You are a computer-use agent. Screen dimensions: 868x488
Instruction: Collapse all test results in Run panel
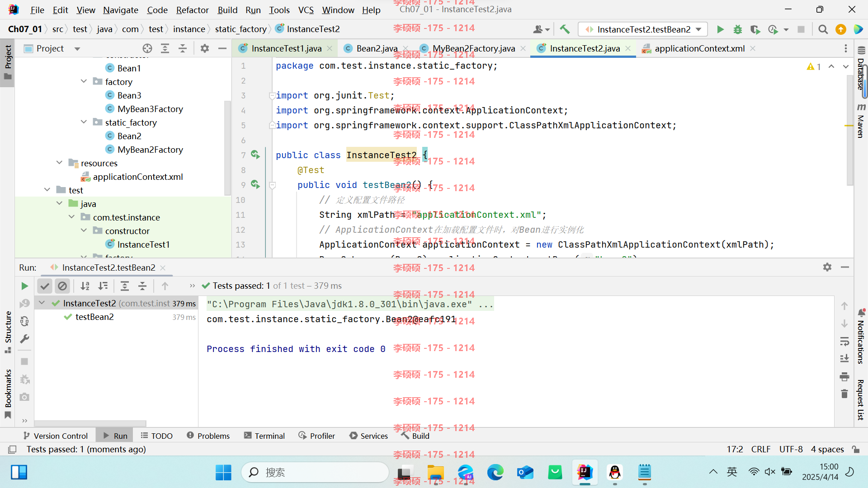pyautogui.click(x=142, y=286)
